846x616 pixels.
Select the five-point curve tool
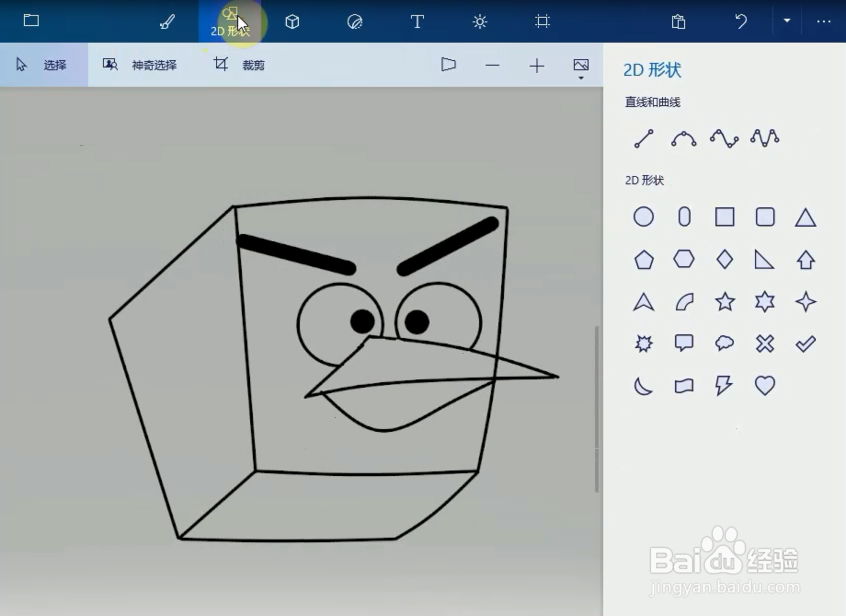(x=765, y=138)
